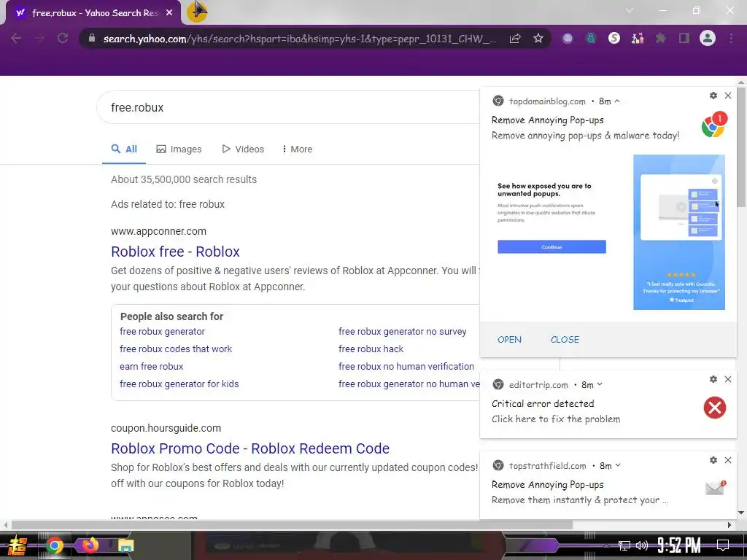Dismiss the topdomainblog.com notification with X

click(728, 96)
